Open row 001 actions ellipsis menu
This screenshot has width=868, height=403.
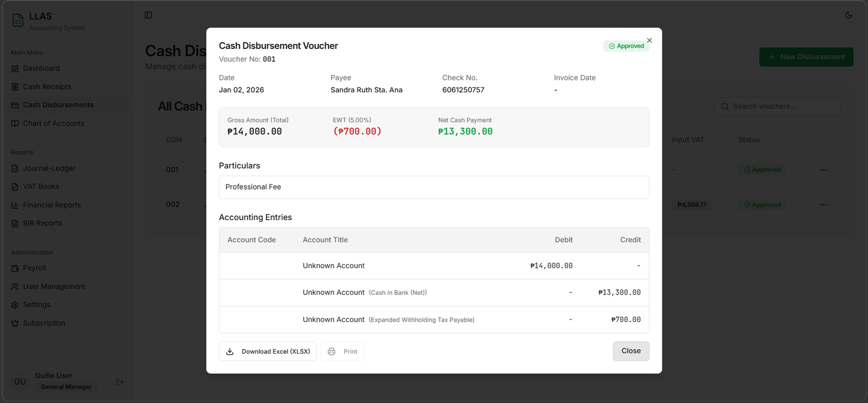click(824, 170)
